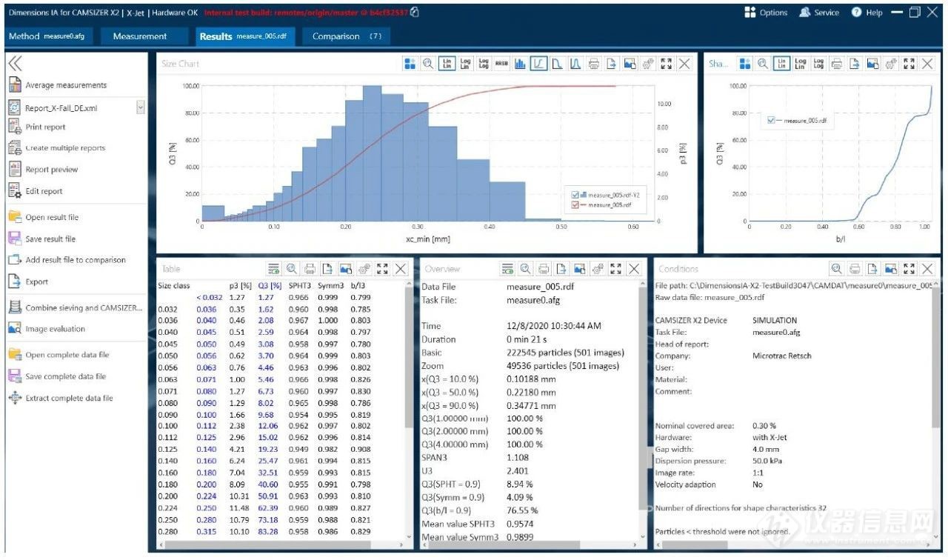This screenshot has width=948, height=560.
Task: Set Size Chart axes to Lin/Lin
Action: 447,64
